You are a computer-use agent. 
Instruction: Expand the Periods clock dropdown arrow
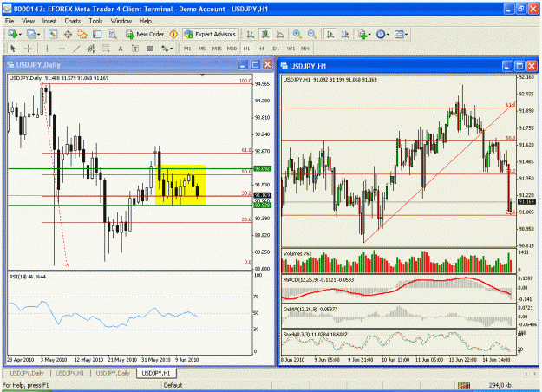388,35
